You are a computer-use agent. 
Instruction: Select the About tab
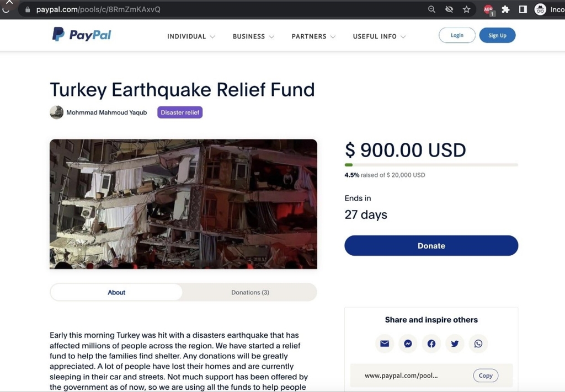click(x=116, y=292)
